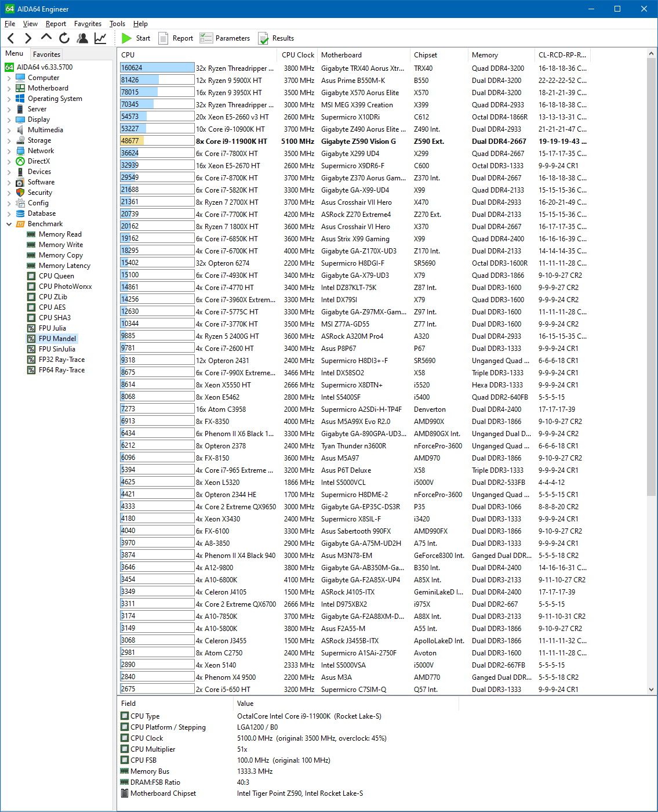Collapse the Benchmark tree node
The width and height of the screenshot is (658, 812).
tap(9, 224)
